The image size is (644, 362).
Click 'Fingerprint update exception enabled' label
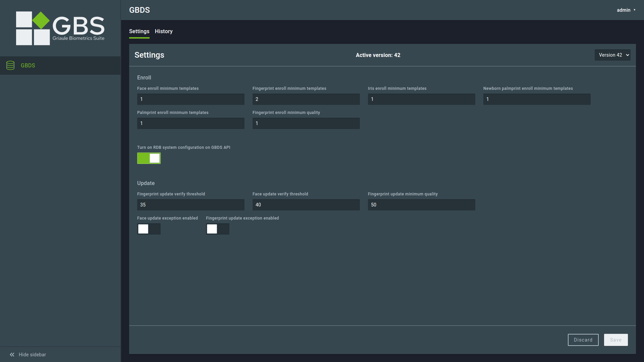[x=243, y=218]
